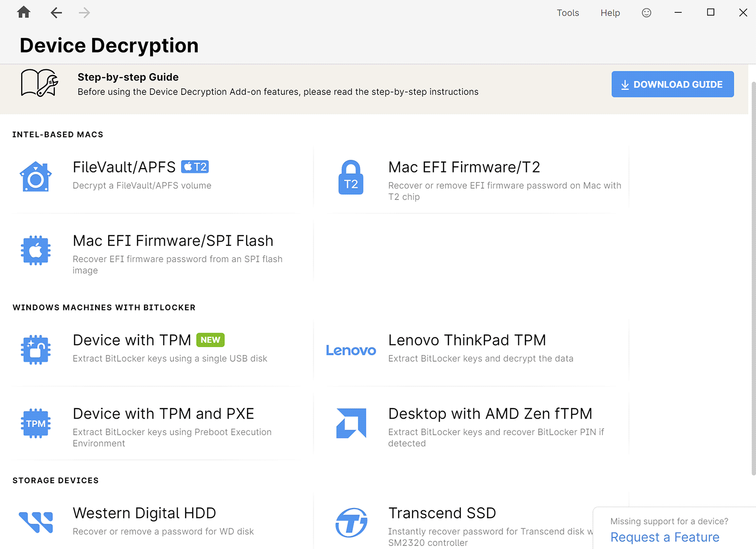Select the AMD logo icon
The width and height of the screenshot is (756, 549).
tap(351, 423)
